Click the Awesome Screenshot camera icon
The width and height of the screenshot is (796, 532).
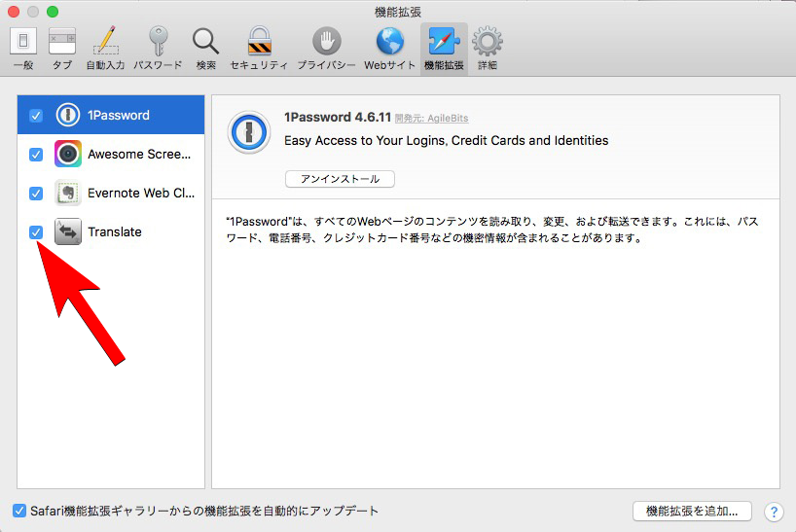[x=67, y=154]
